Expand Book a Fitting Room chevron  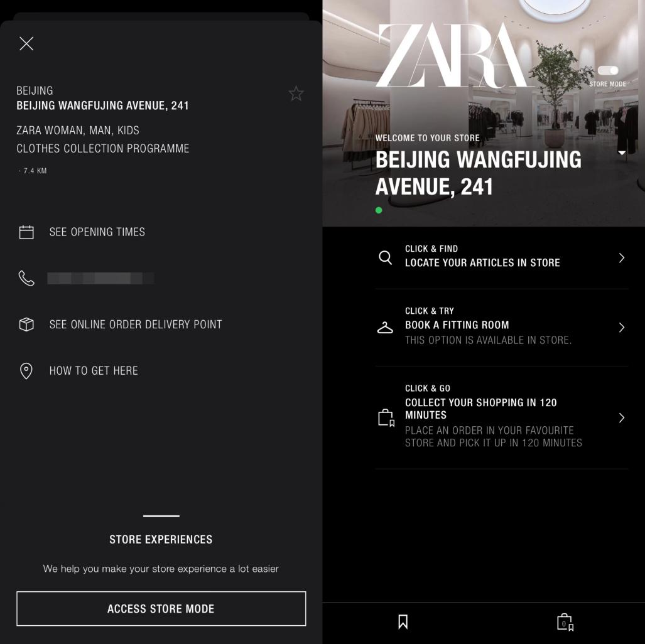click(x=622, y=328)
